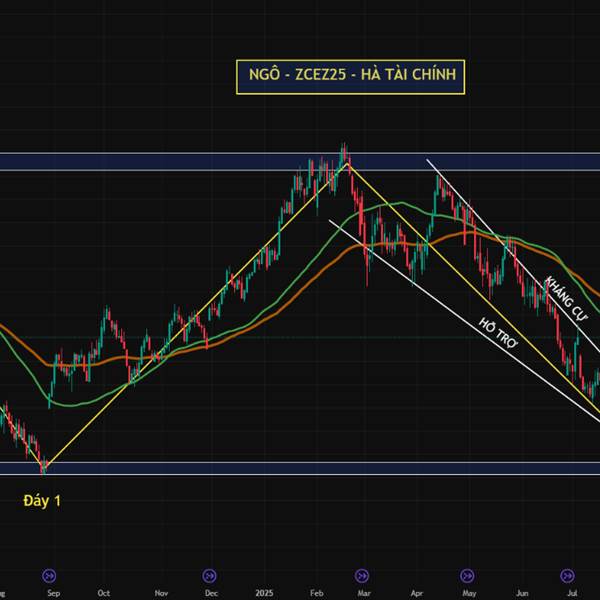
Task: Click the 'Jul' time axis label
Action: point(572,593)
